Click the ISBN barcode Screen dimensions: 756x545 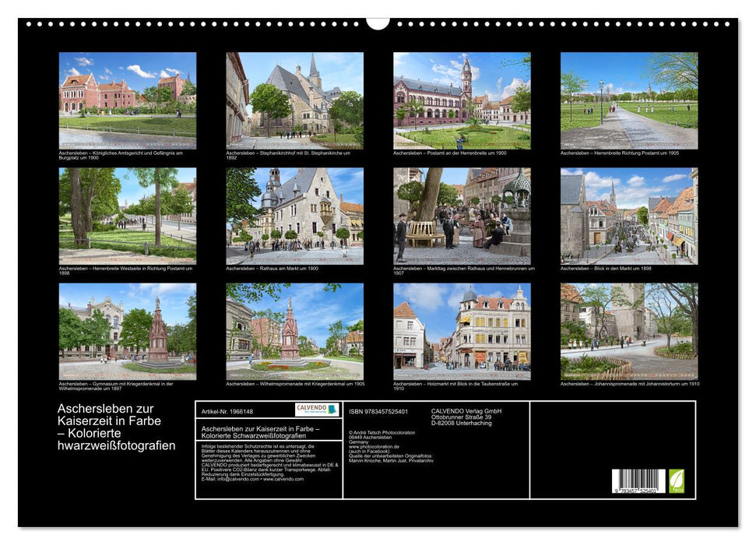(638, 481)
